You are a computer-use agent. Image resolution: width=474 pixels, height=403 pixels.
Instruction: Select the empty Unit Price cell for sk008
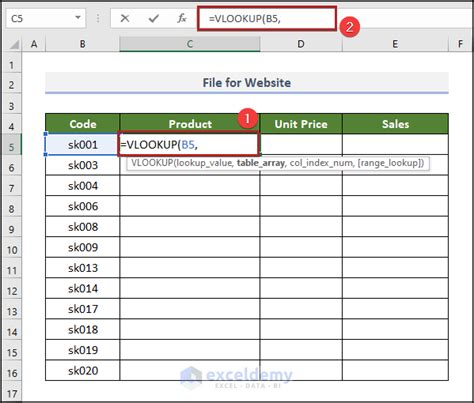point(301,227)
